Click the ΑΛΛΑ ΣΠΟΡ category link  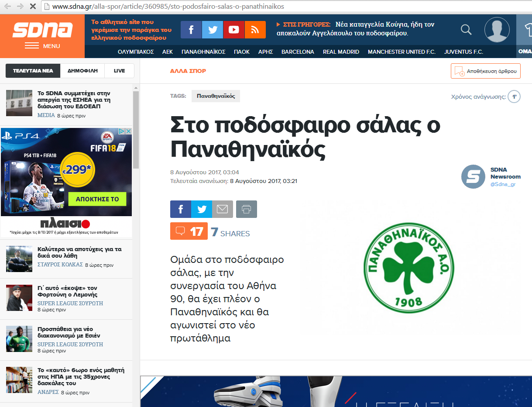188,71
